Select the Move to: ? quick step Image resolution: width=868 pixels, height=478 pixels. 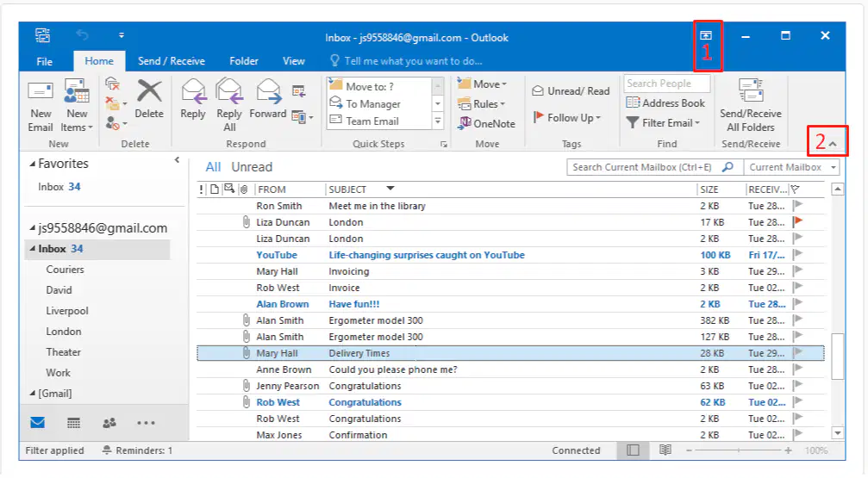tap(379, 86)
